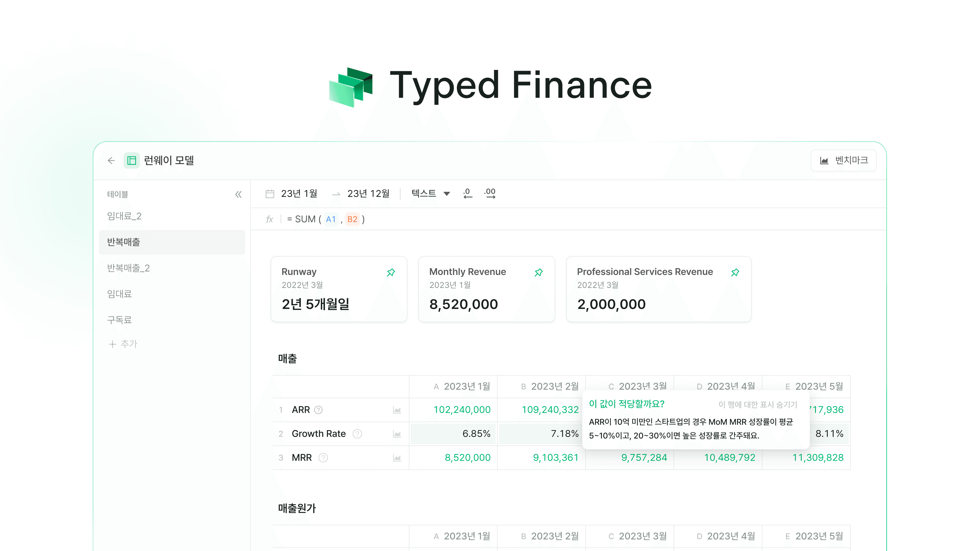Open 반복매출_2 table in sidebar
Screen dimensions: 980x551
point(128,268)
